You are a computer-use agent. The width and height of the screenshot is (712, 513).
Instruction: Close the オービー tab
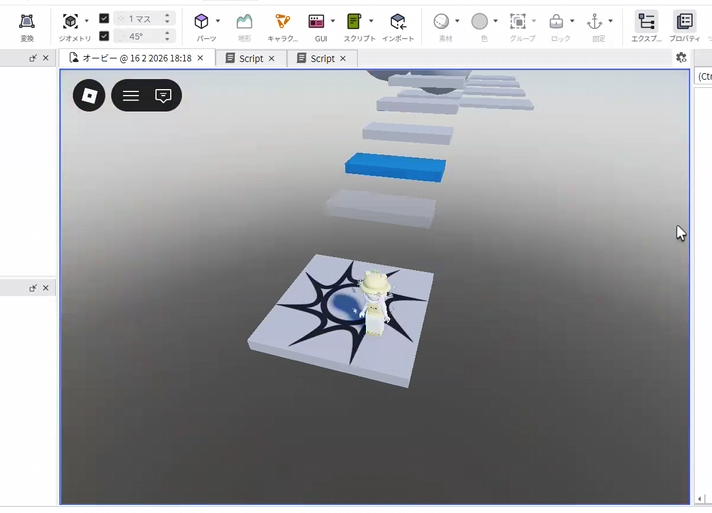200,58
